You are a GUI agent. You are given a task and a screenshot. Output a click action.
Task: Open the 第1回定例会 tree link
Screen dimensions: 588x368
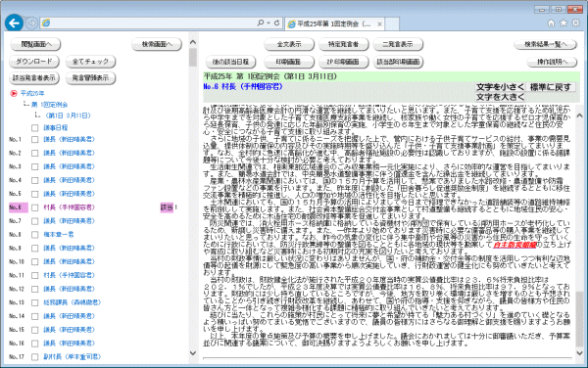pyautogui.click(x=50, y=105)
